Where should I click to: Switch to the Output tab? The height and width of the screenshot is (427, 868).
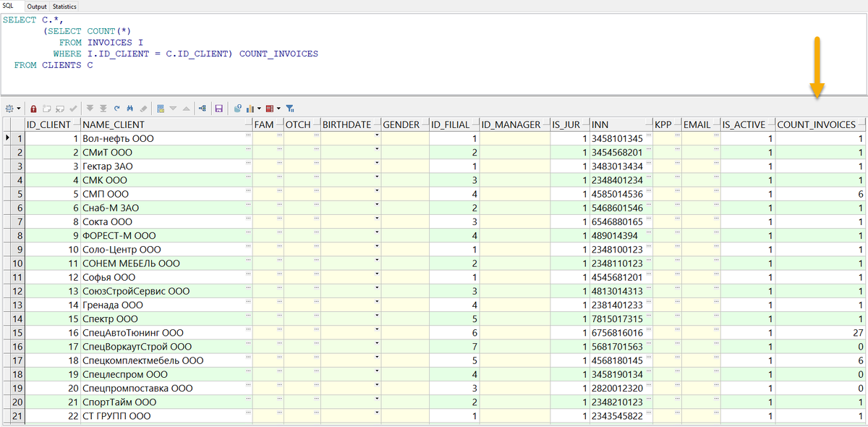coord(37,6)
